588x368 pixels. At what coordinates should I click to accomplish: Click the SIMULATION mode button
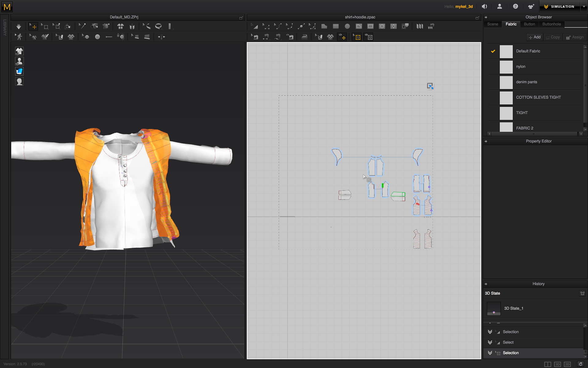[x=560, y=6]
